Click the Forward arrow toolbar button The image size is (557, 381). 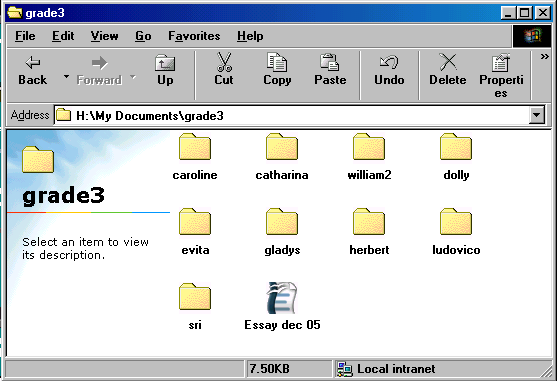[99, 71]
